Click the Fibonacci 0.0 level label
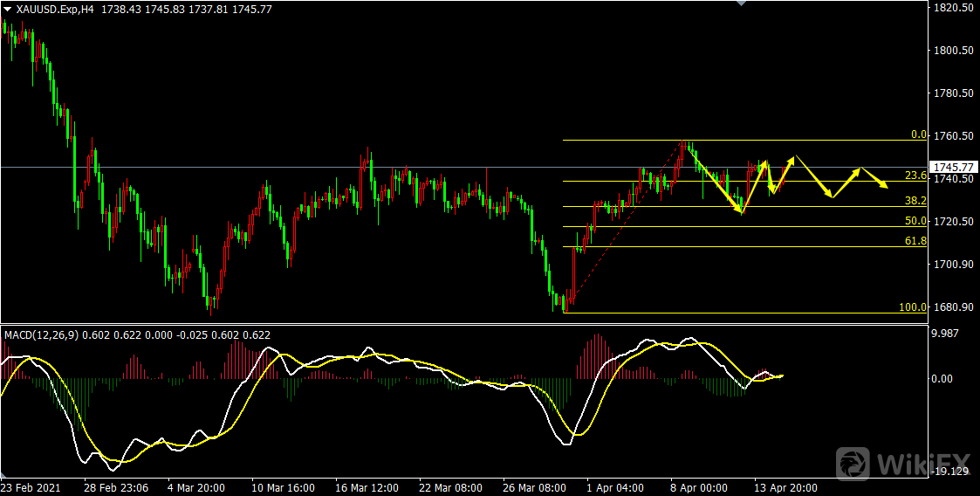Image resolution: width=980 pixels, height=496 pixels. (917, 134)
